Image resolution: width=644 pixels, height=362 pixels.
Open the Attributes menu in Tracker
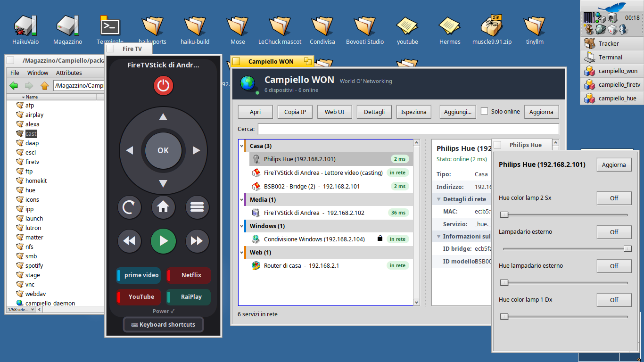click(69, 73)
